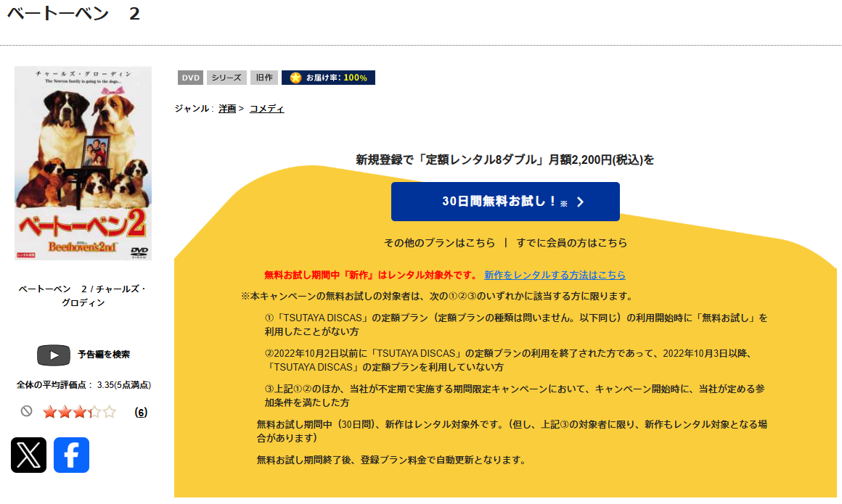Share on X (Twitter) icon
842x504 pixels.
28,455
